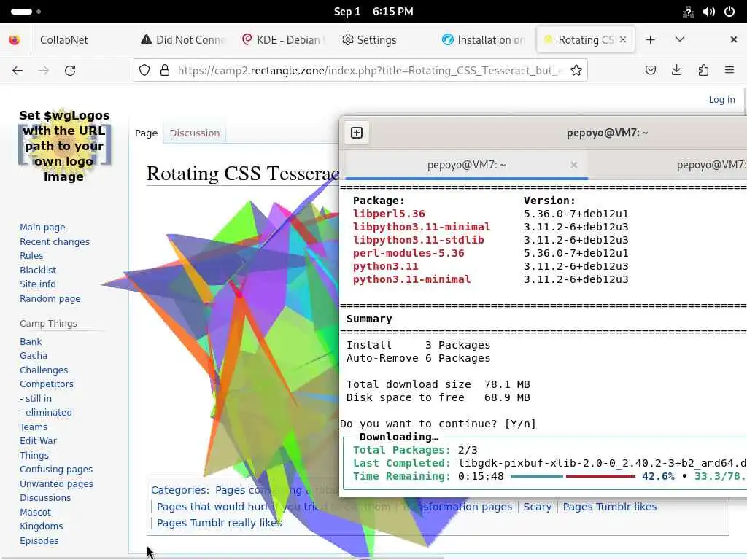Open the Firefox hamburger menu
Screen dimensions: 747x560
click(729, 71)
